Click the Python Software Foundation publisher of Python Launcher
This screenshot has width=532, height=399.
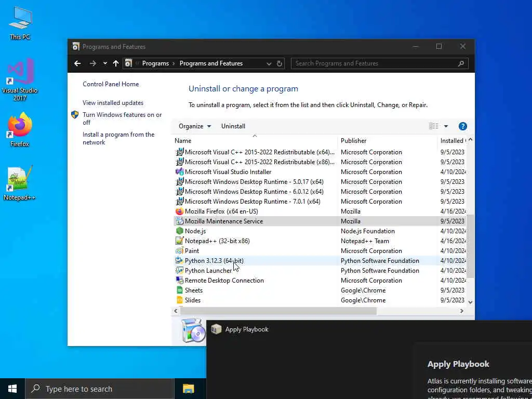tap(380, 270)
